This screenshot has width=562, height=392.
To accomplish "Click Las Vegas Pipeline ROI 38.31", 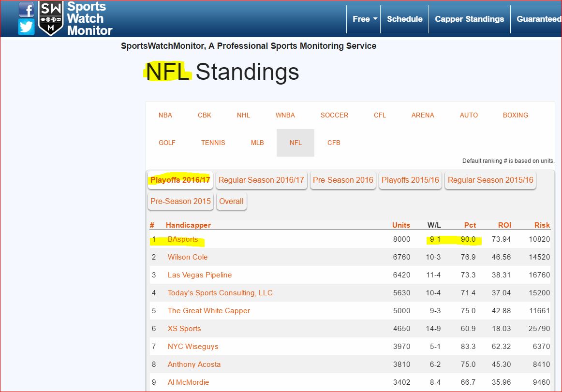I will (x=501, y=275).
